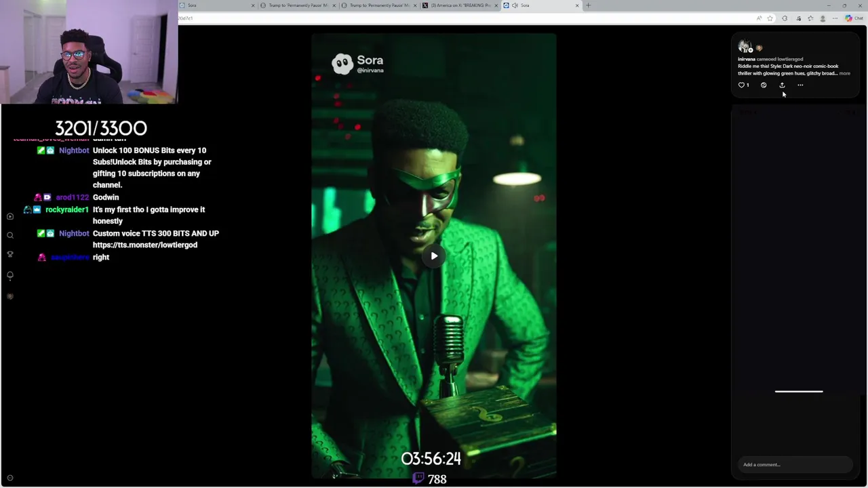
Task: Play the Sora video
Action: pyautogui.click(x=434, y=256)
